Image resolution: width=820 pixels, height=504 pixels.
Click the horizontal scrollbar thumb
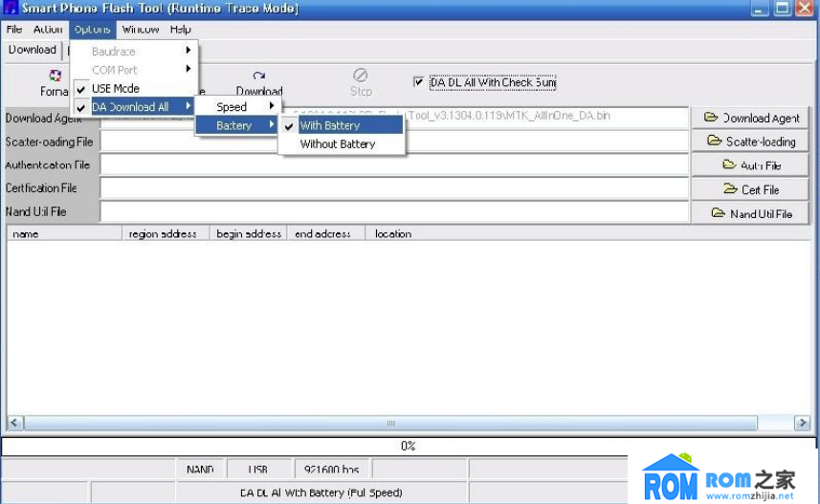click(390, 423)
